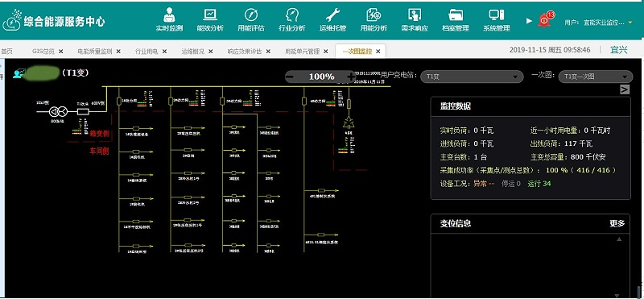Click the transformer symbol labeled 800kVA
Viewport: 644px width, 299px height.
point(58,111)
